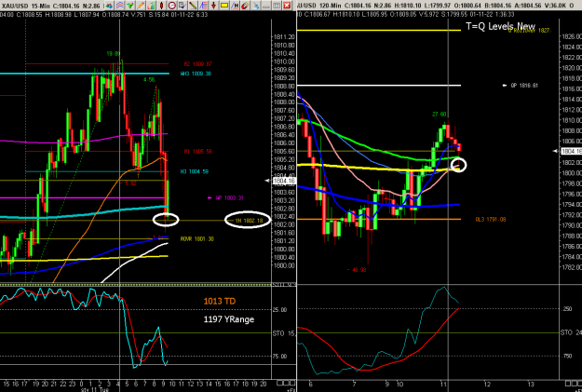Maximize the 15-Min chart window
582x392 pixels.
(x=277, y=6)
